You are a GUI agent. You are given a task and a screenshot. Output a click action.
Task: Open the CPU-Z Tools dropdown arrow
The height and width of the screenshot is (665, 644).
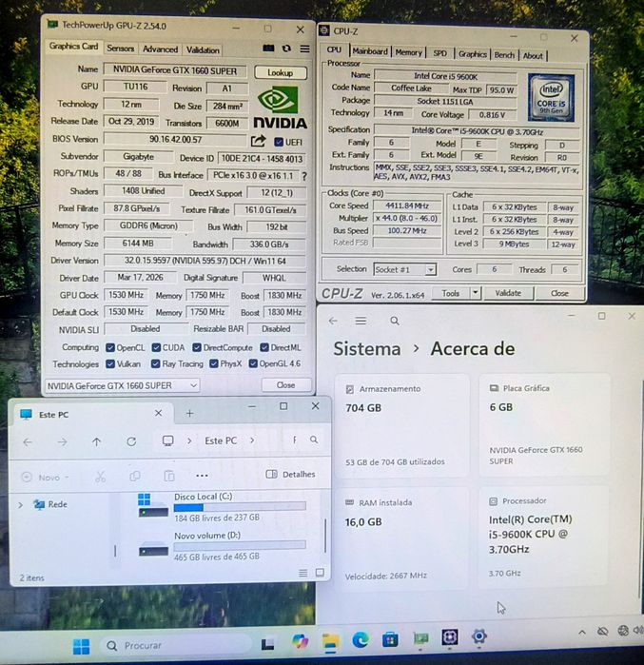pyautogui.click(x=476, y=293)
